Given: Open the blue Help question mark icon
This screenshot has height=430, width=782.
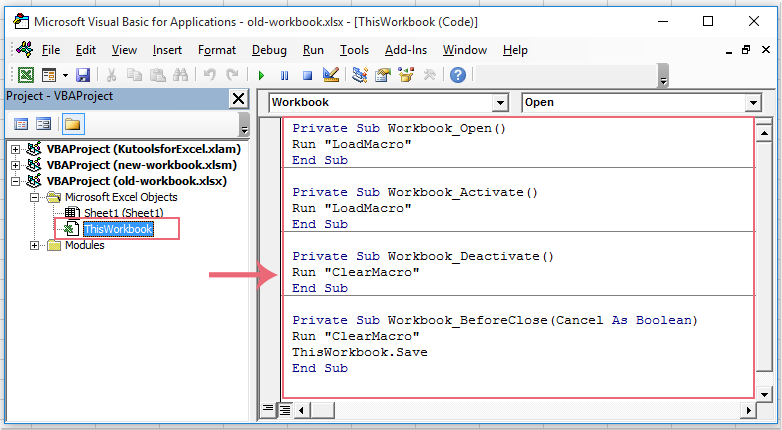Looking at the screenshot, I should [458, 75].
